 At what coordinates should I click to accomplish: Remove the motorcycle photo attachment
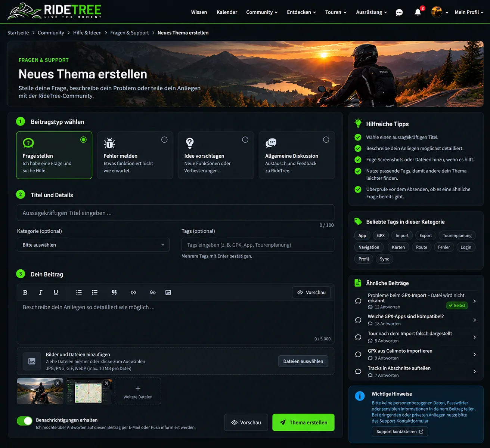click(58, 383)
